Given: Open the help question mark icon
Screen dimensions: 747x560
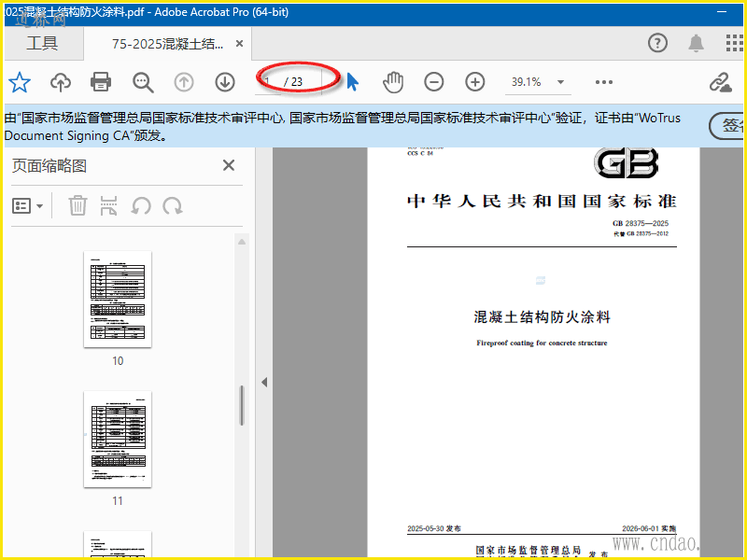Looking at the screenshot, I should (x=657, y=43).
